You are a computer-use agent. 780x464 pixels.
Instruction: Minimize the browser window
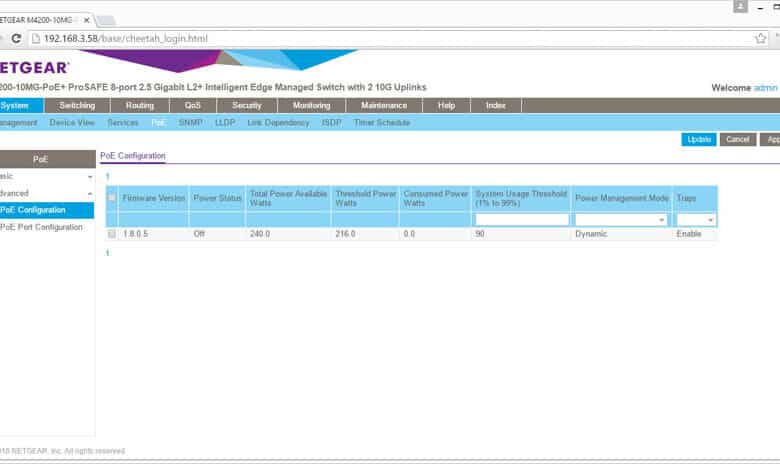761,8
